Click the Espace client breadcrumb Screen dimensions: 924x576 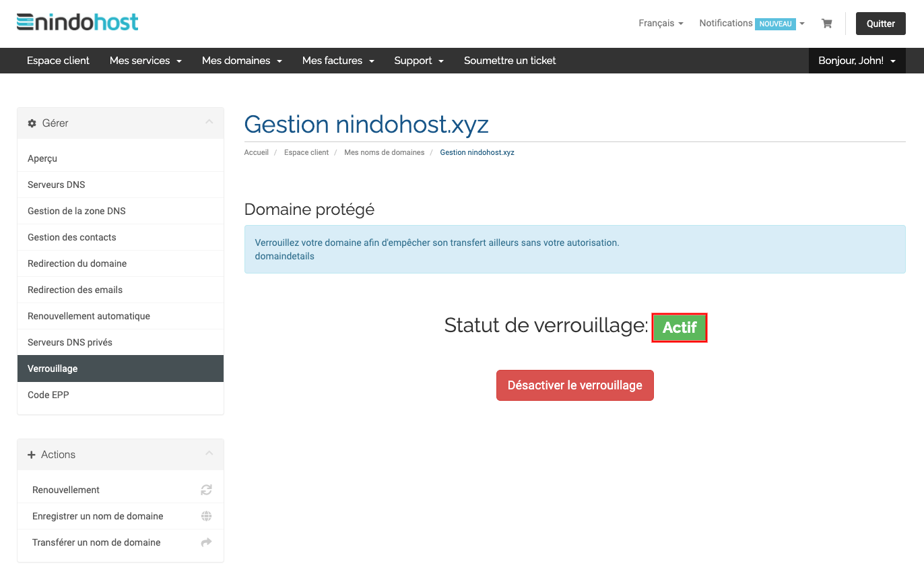[306, 152]
